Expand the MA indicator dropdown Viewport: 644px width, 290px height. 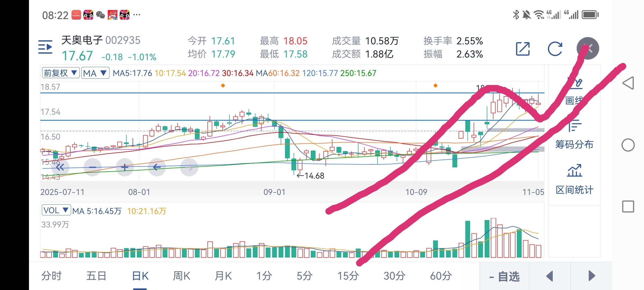(x=95, y=73)
